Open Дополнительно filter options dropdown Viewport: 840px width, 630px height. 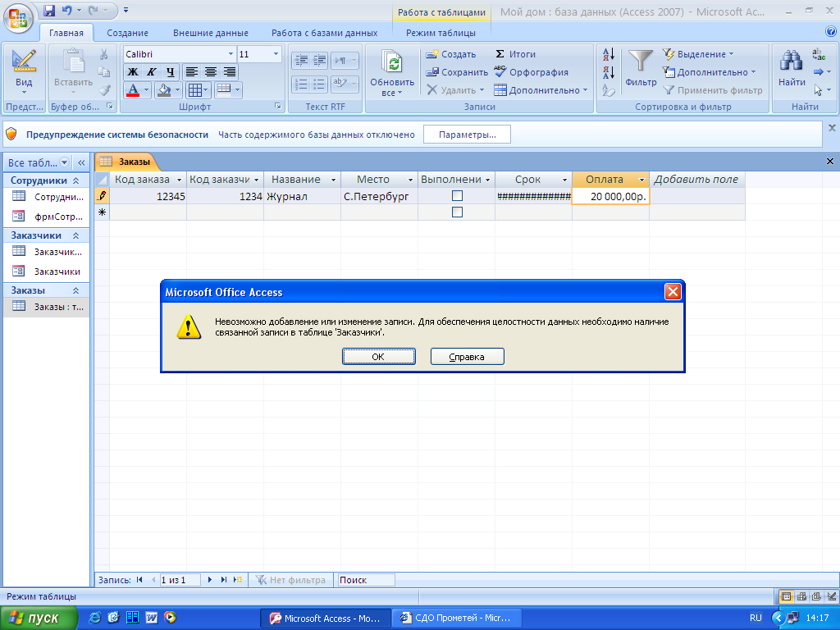point(710,72)
